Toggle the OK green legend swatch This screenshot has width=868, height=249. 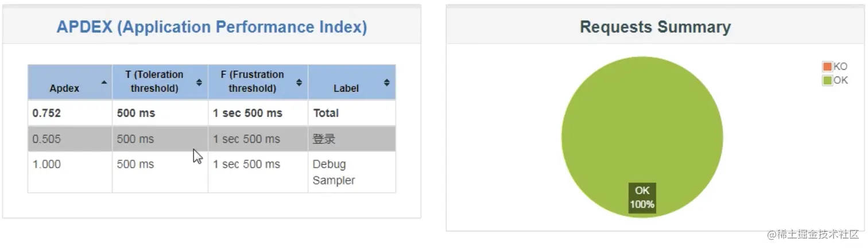point(827,80)
